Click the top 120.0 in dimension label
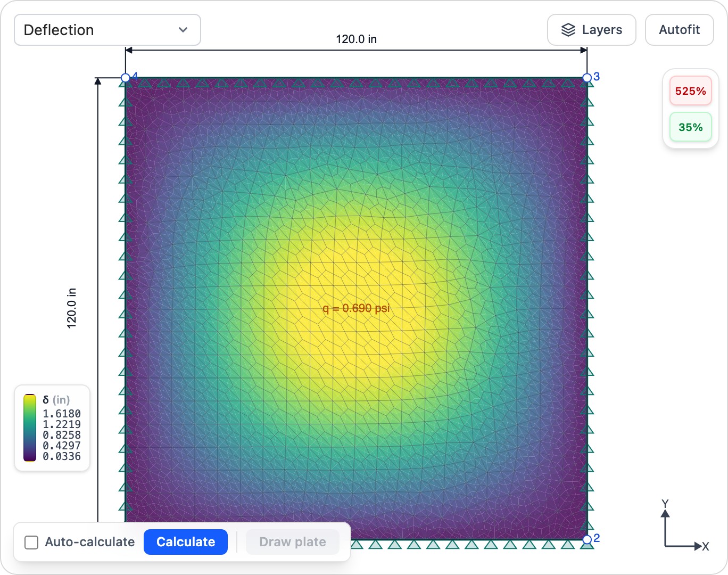This screenshot has width=728, height=575. click(x=356, y=39)
